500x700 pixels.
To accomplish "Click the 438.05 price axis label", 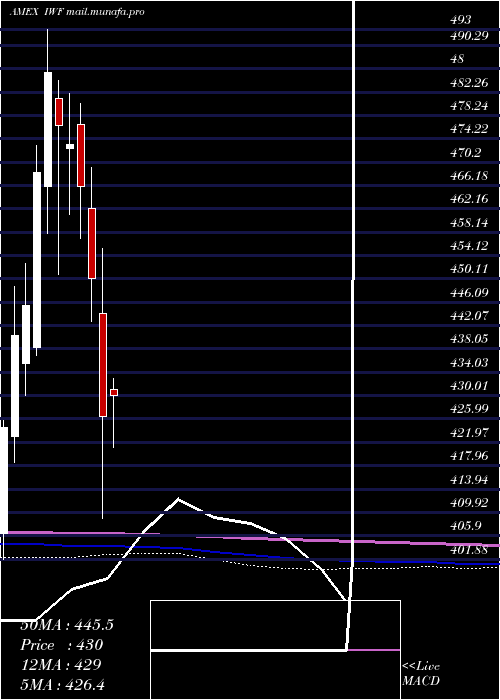I will tap(469, 339).
